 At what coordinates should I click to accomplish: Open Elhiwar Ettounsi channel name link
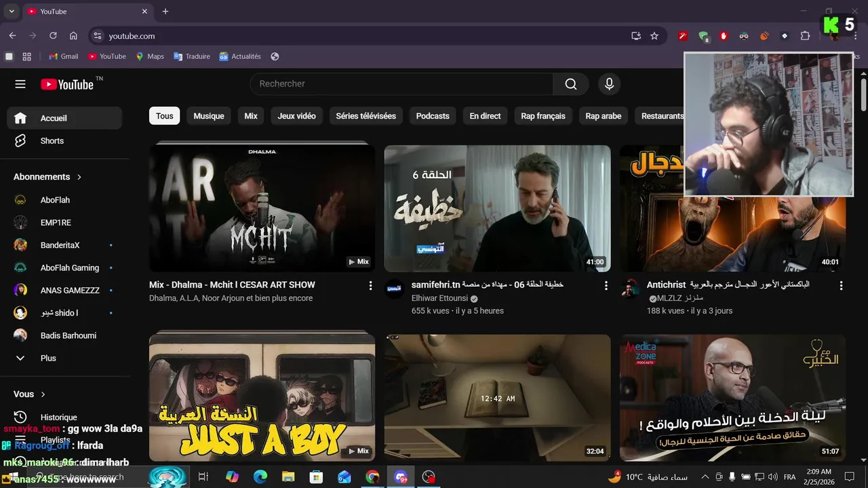(440, 298)
